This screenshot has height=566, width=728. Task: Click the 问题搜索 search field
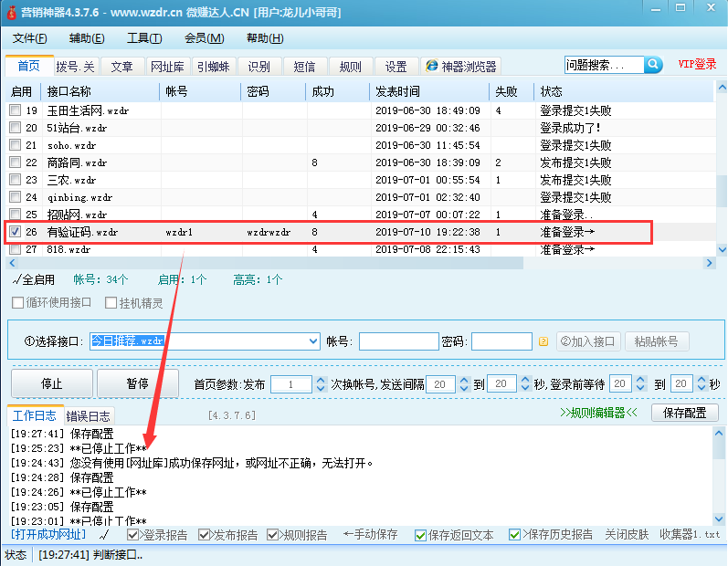[x=604, y=65]
